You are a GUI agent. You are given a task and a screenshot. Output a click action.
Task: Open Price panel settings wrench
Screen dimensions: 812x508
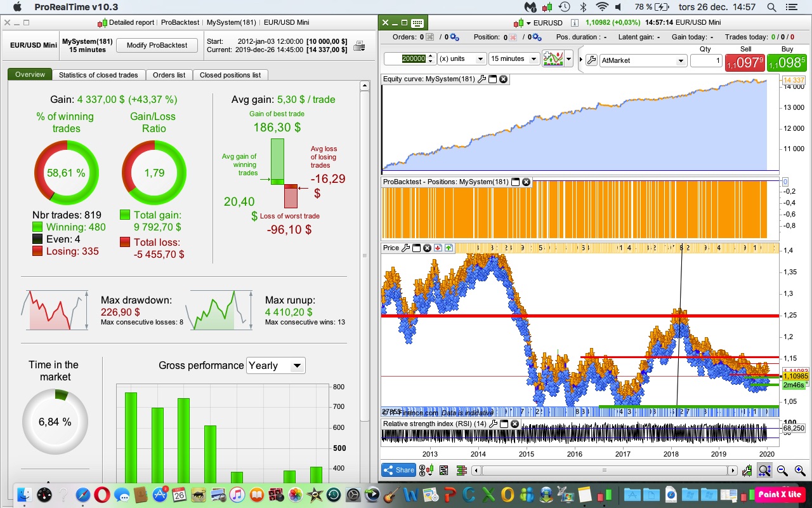pos(406,248)
